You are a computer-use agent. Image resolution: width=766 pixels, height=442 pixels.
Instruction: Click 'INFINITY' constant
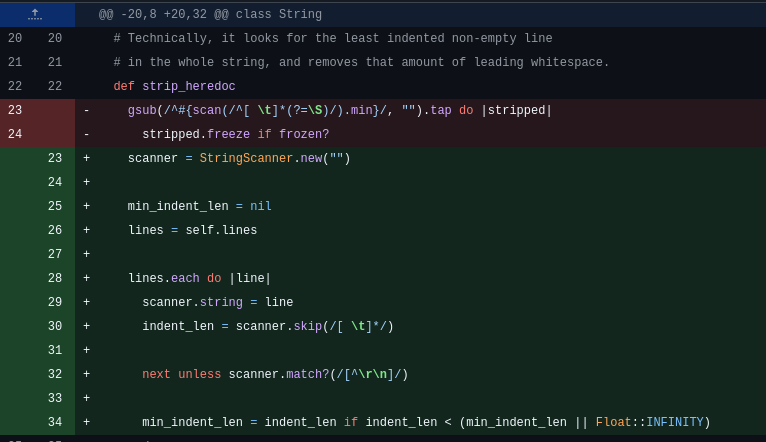[x=675, y=422]
